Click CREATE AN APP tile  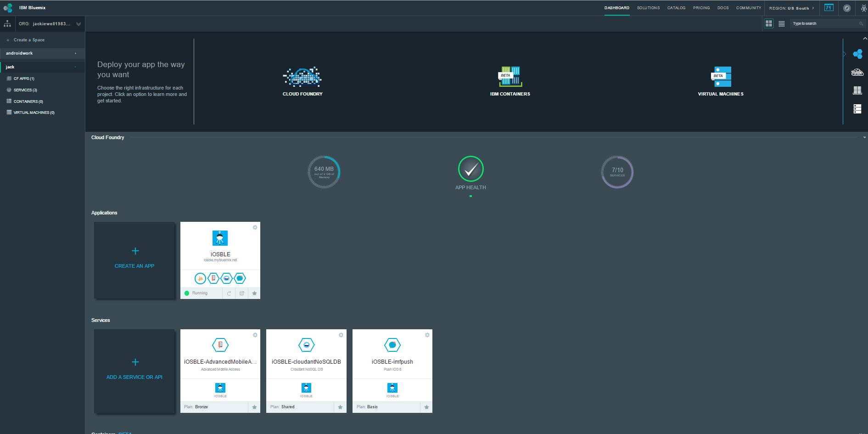pyautogui.click(x=134, y=260)
